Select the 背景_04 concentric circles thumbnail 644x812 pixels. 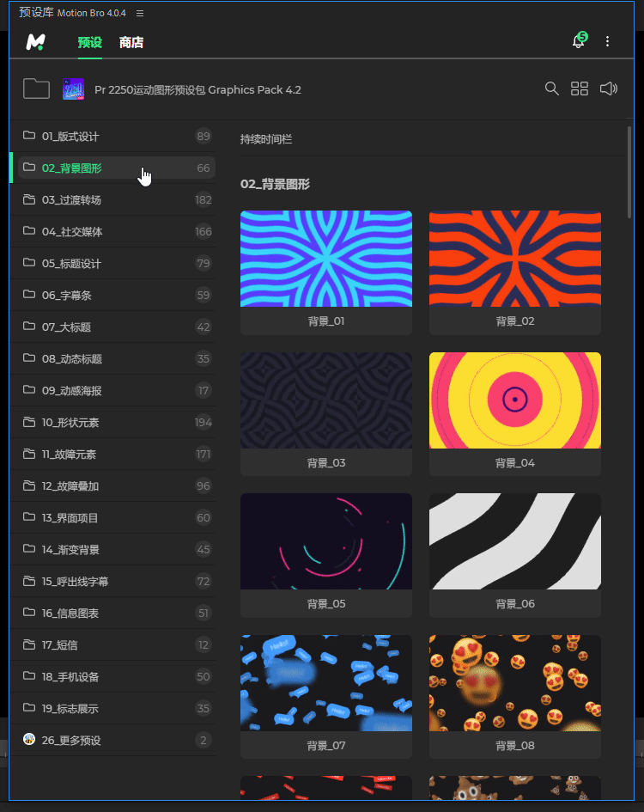pos(515,400)
